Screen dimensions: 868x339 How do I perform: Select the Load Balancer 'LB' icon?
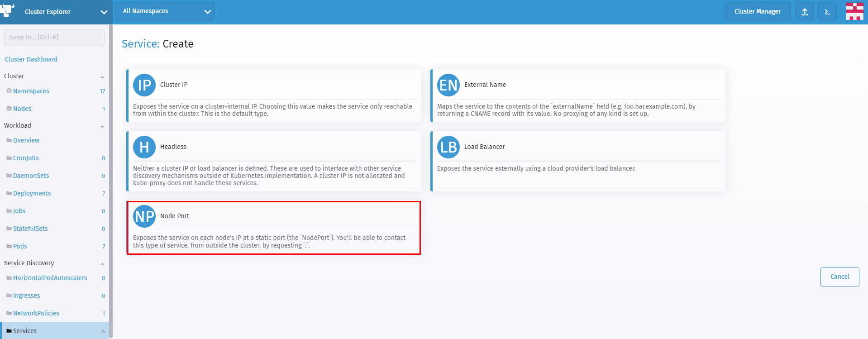click(x=448, y=147)
